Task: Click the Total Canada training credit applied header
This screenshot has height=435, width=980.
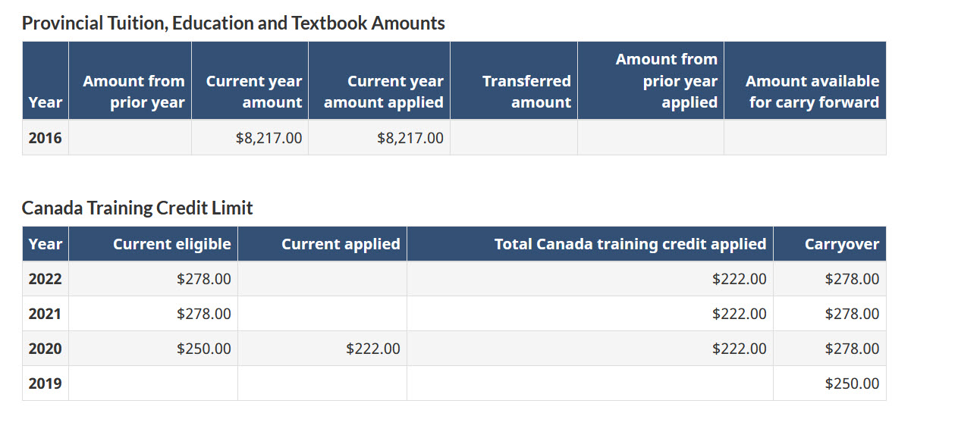Action: (590, 244)
